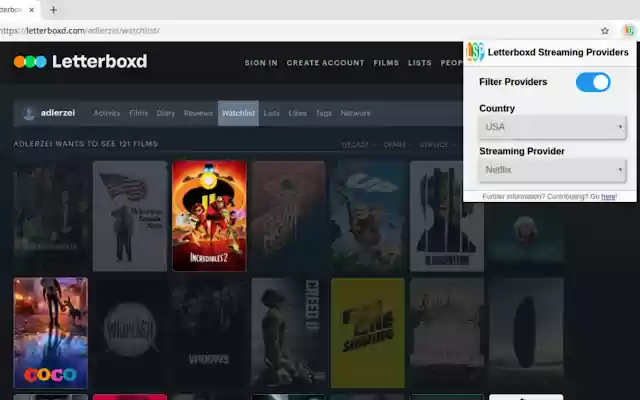Bookmark this page with the star icon
Image resolution: width=640 pixels, height=400 pixels.
(604, 31)
